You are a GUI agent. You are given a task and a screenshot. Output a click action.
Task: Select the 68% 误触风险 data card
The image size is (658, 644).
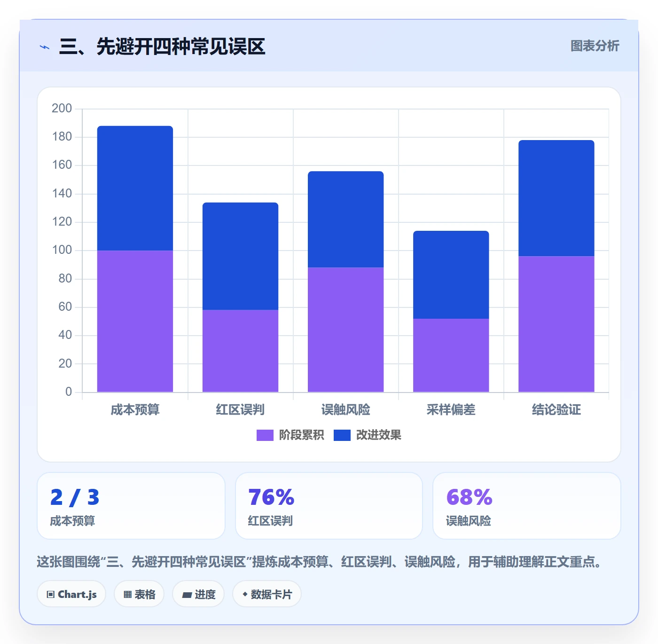pyautogui.click(x=527, y=506)
